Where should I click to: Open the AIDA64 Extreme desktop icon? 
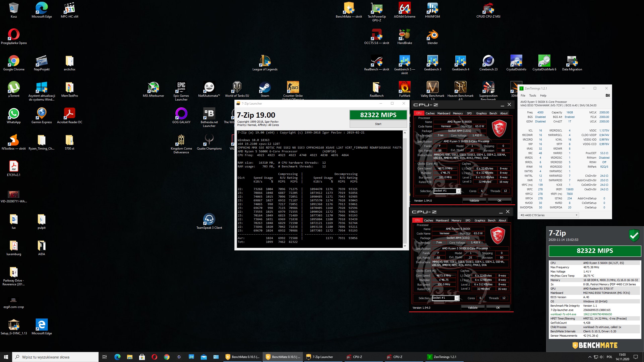tap(405, 10)
